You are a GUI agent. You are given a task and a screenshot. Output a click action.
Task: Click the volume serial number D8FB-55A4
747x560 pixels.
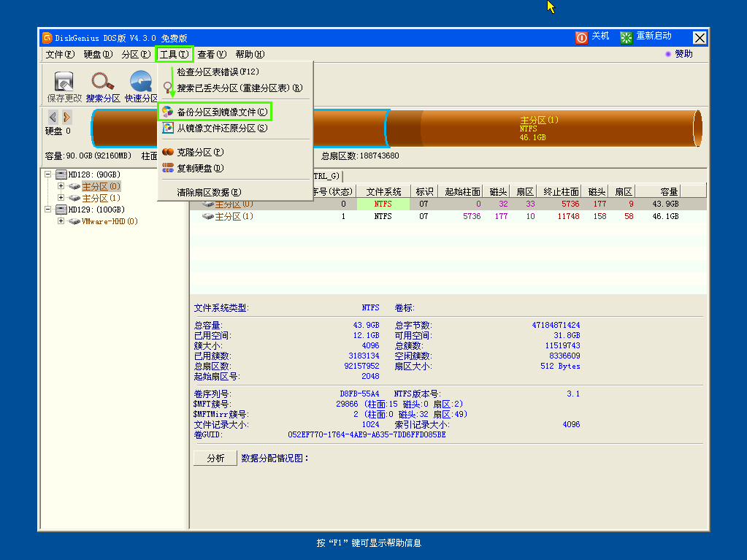point(359,394)
